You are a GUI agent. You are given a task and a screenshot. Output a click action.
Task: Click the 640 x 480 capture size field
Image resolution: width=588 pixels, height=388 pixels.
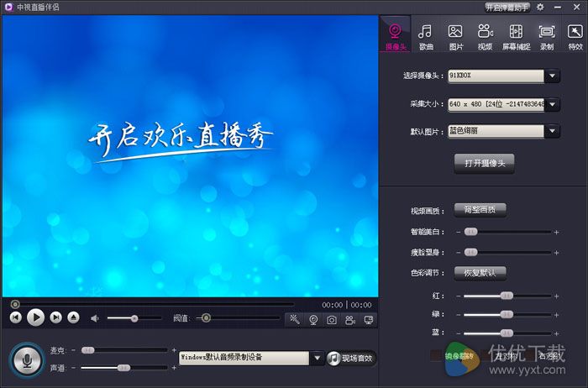pos(496,104)
